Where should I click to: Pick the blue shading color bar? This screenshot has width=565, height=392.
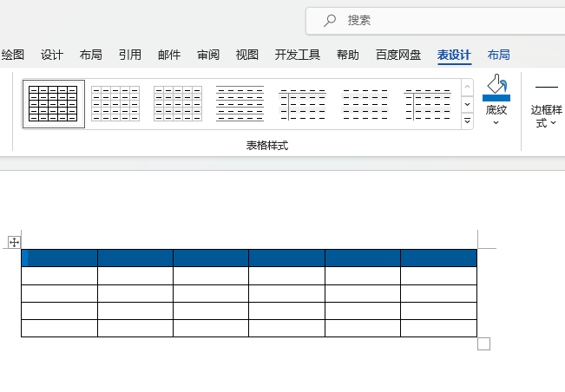[496, 98]
